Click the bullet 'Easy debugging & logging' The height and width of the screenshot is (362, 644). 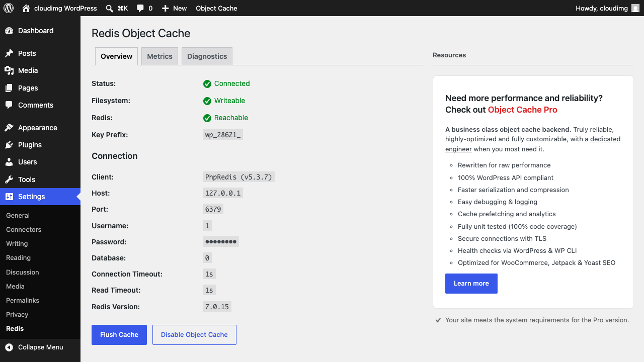point(498,202)
